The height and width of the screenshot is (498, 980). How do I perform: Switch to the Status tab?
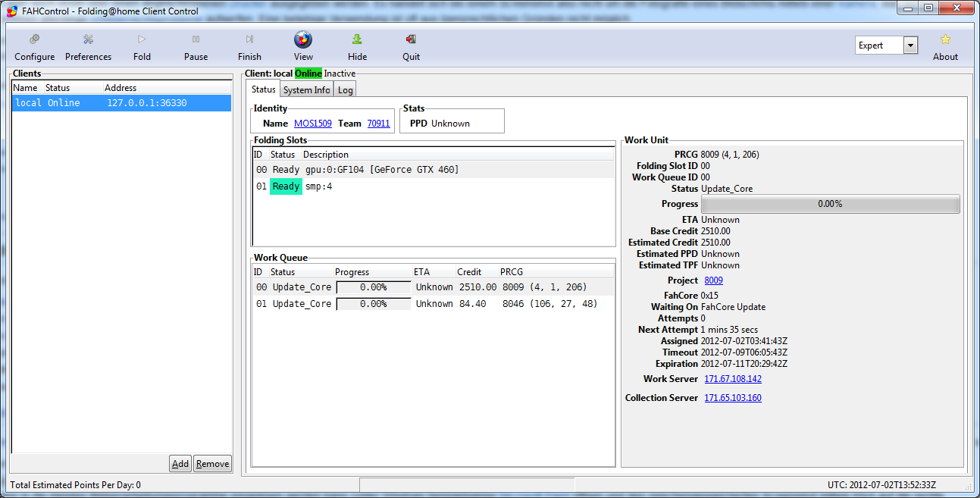pos(264,89)
